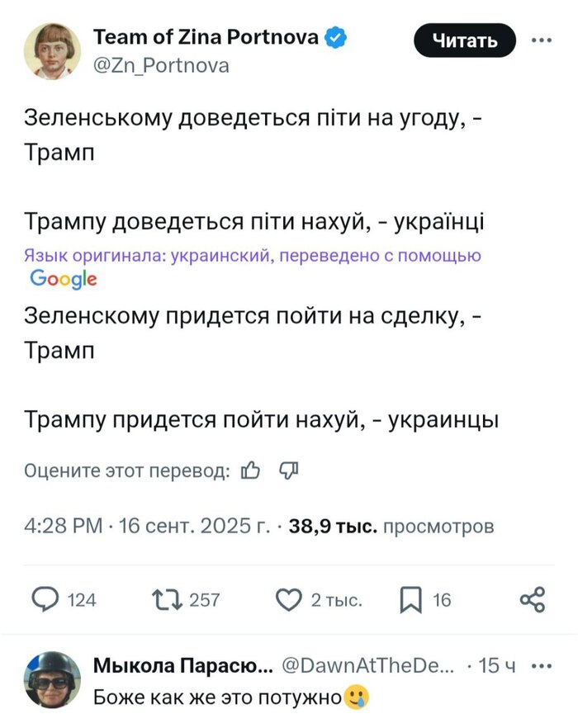Like the tweet with heart icon
The height and width of the screenshot is (728, 578).
pos(288,599)
